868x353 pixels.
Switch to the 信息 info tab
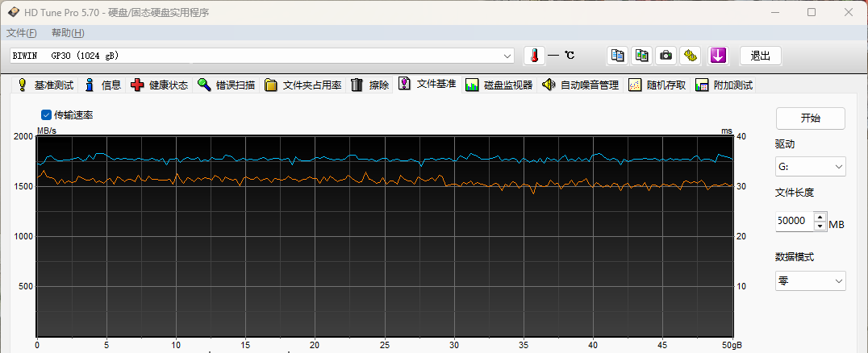click(103, 85)
